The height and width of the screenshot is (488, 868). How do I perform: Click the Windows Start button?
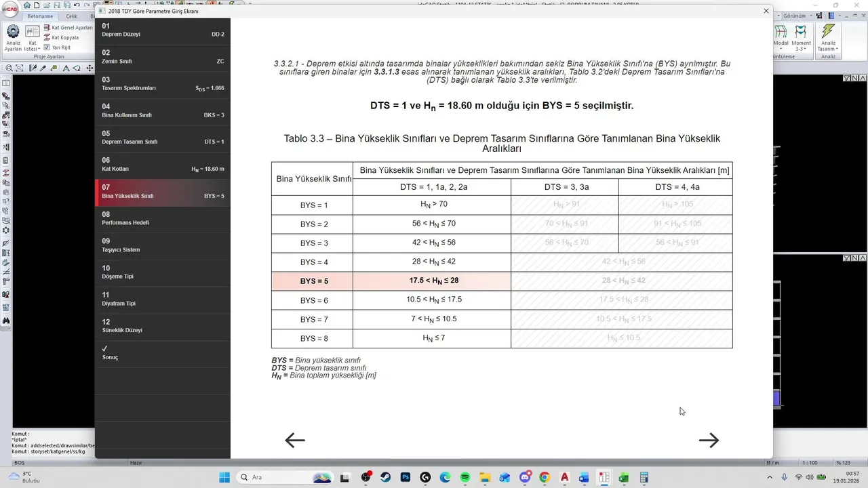(x=224, y=477)
